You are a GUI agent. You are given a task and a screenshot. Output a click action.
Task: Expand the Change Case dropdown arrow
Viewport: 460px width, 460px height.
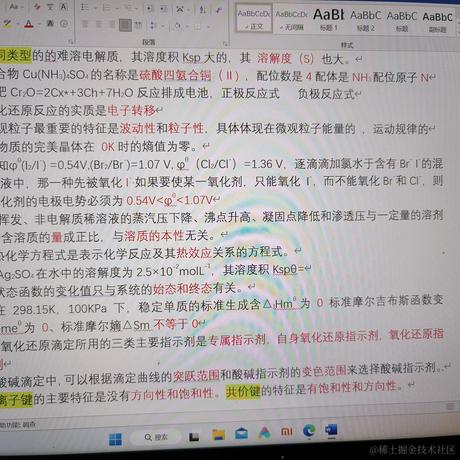(21, 7)
